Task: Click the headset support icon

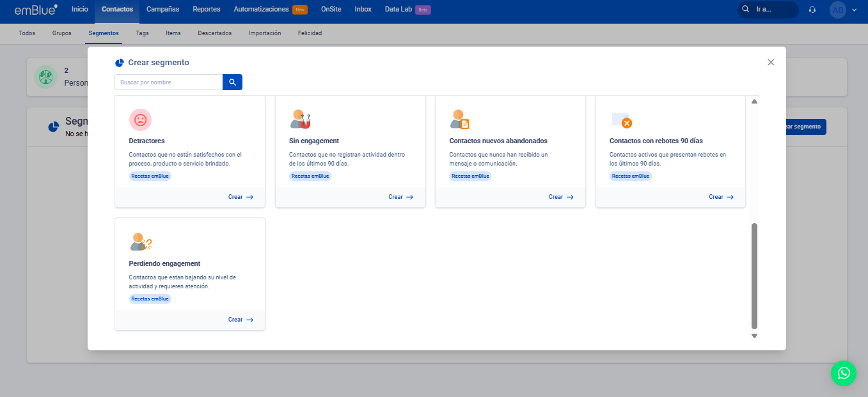Action: (812, 10)
